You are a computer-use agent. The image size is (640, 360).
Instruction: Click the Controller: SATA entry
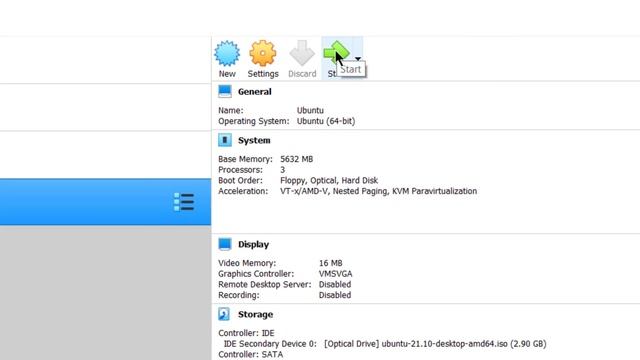coord(251,354)
